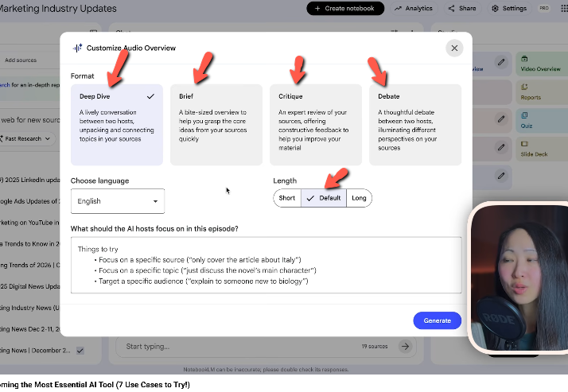Open the Google apps grid icon
This screenshot has width=568, height=392.
tap(564, 8)
